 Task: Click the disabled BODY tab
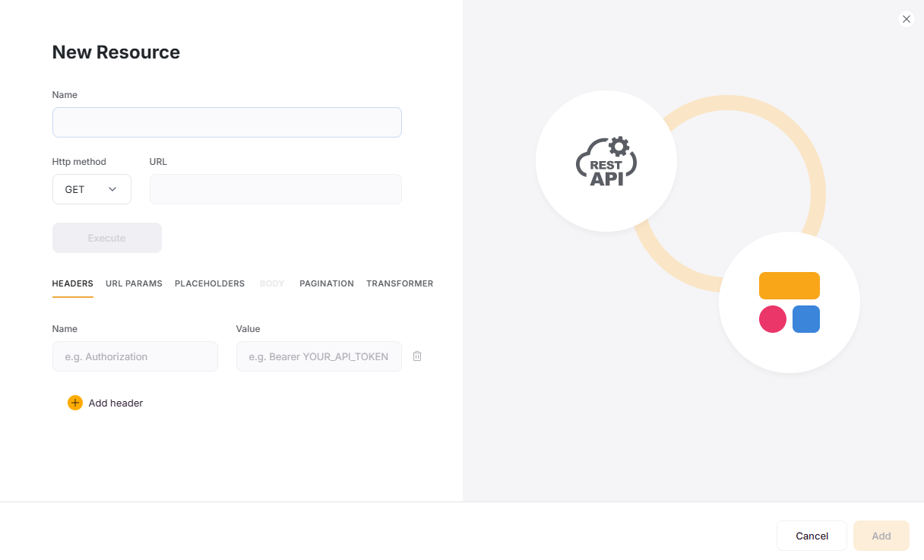[x=272, y=283]
